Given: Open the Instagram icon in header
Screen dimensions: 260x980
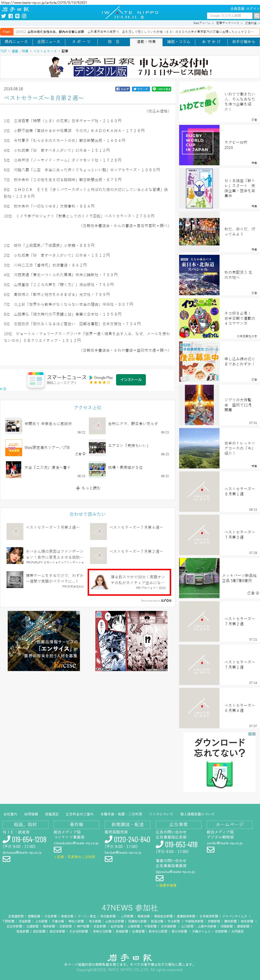Looking at the screenshot, I should (24, 16).
